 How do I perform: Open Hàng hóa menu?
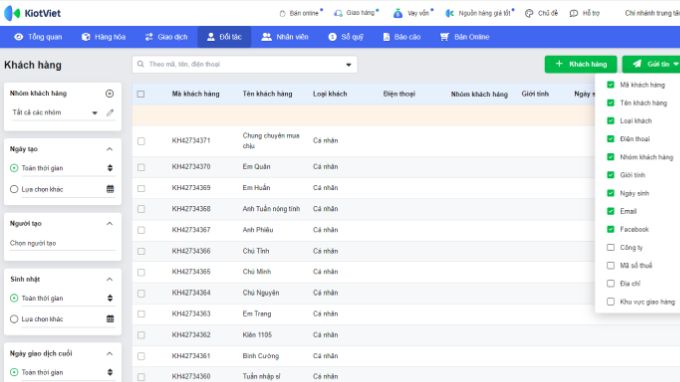[104, 37]
